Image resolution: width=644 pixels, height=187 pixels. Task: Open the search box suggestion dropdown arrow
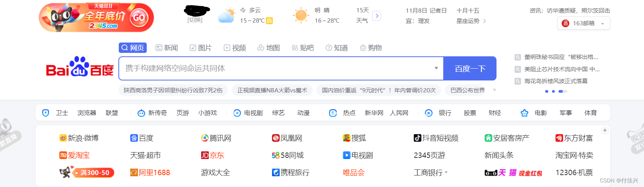(436, 68)
